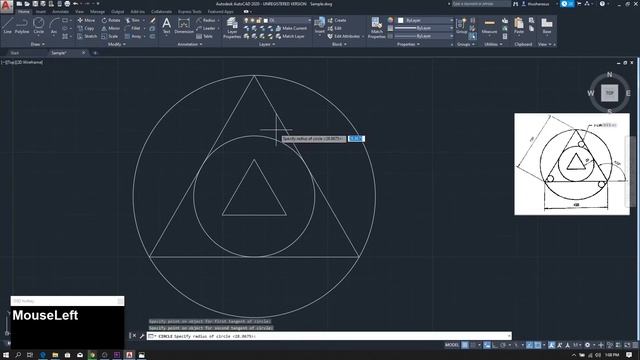The height and width of the screenshot is (360, 640).
Task: Toggle ortho mode in status bar
Action: 495,345
